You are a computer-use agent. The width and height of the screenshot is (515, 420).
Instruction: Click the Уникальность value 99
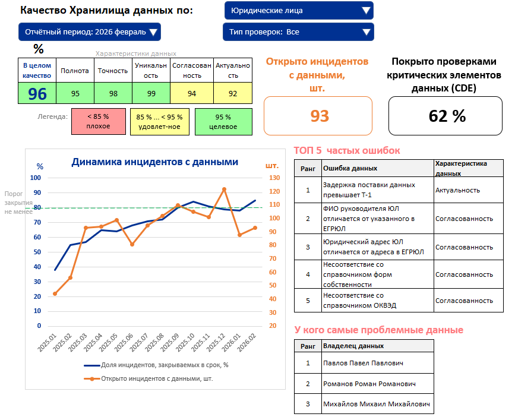151,93
